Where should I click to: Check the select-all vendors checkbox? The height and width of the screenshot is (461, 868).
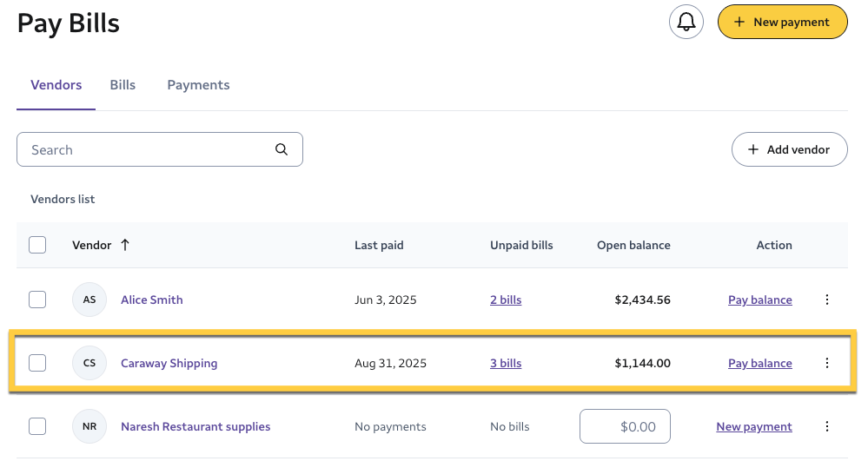[37, 245]
